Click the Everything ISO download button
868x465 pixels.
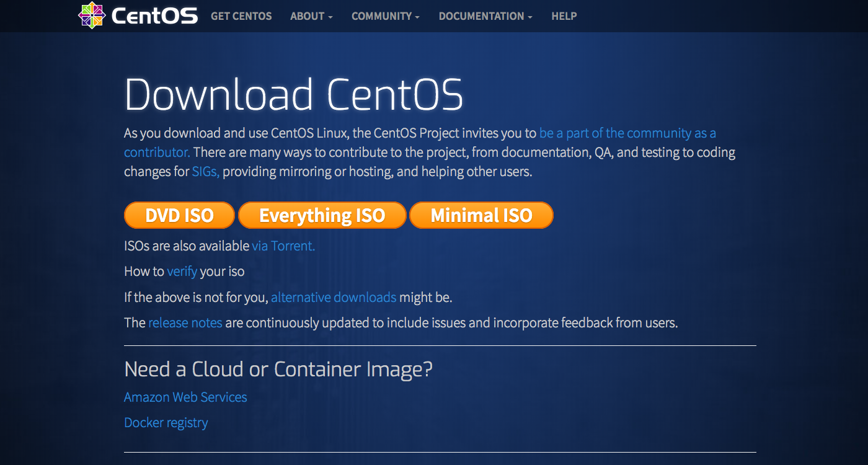322,215
